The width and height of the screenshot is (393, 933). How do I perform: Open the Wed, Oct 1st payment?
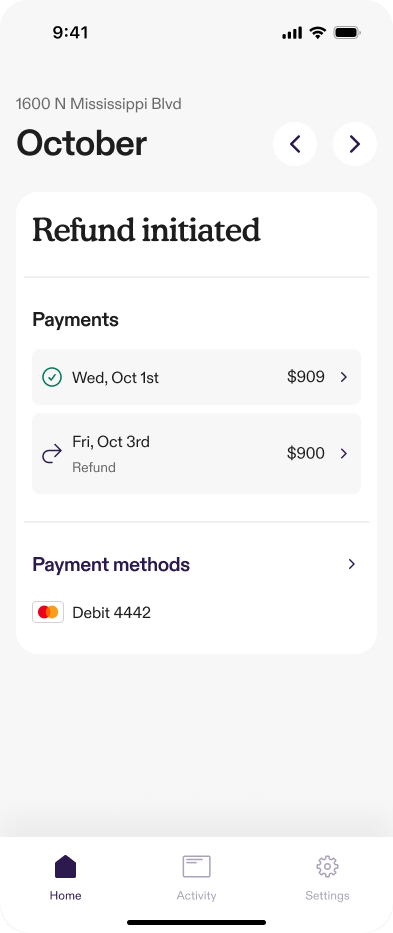pyautogui.click(x=196, y=377)
